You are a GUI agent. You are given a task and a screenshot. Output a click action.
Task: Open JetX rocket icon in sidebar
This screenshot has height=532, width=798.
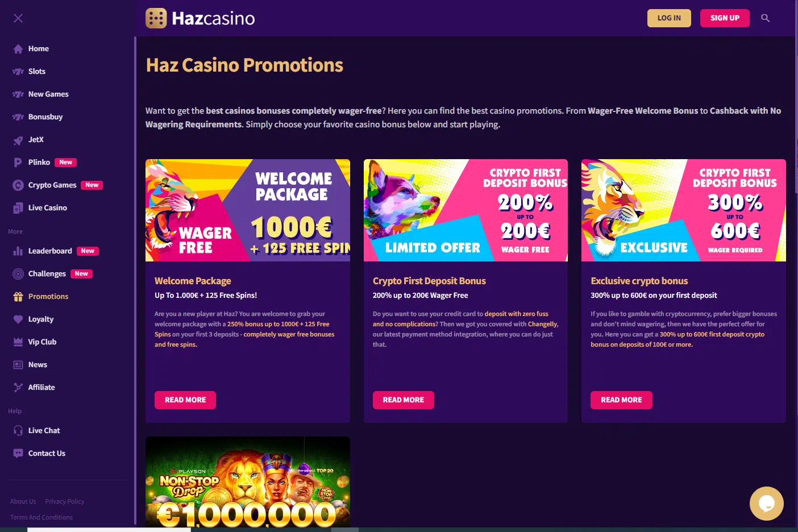click(x=18, y=140)
